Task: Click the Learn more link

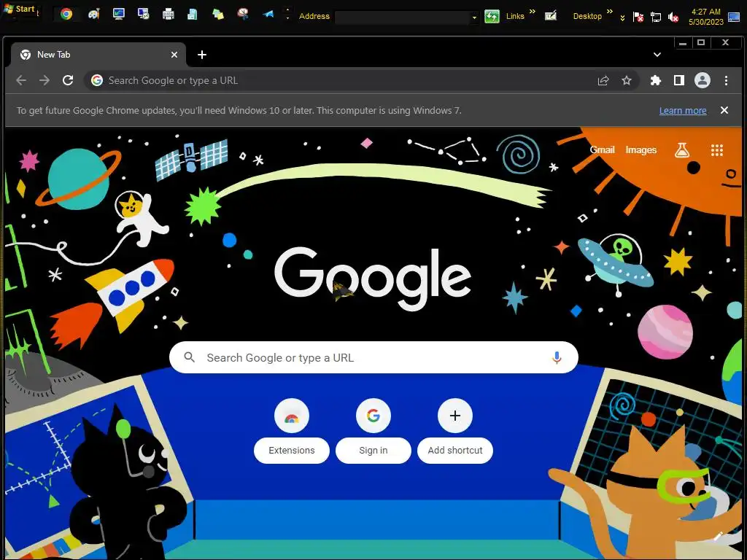Action: tap(683, 111)
